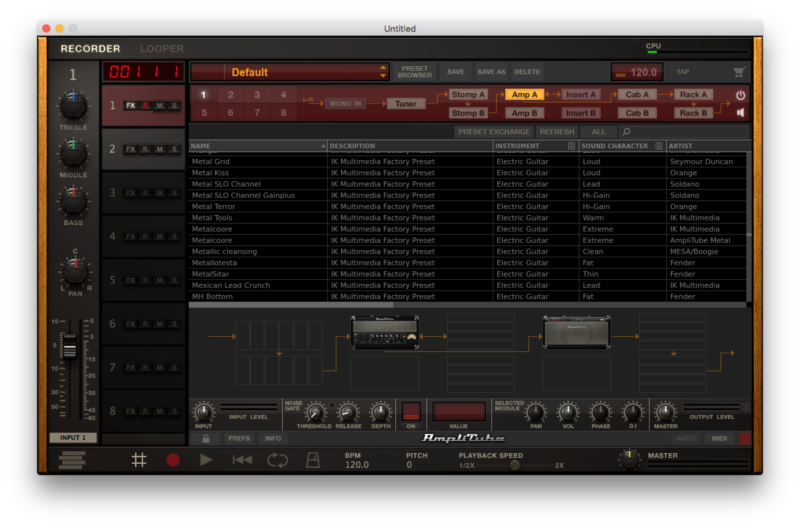Open the Default preset selector arrows

(383, 72)
